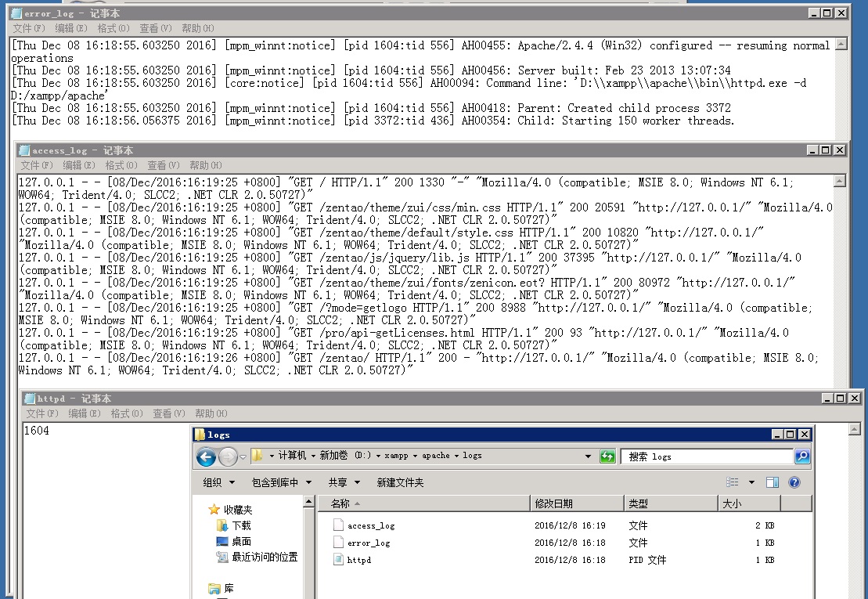Click apache in the address breadcrumb
The width and height of the screenshot is (868, 599).
tap(436, 456)
